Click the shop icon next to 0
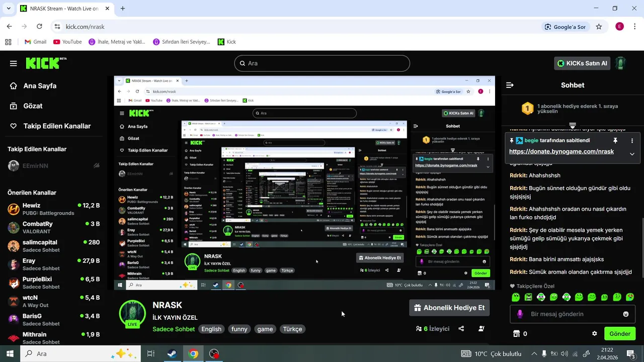This screenshot has width=644, height=362. (516, 333)
